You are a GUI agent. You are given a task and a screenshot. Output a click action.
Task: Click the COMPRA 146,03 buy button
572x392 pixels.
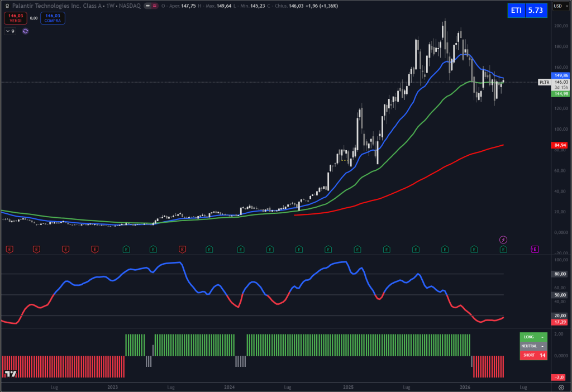53,18
